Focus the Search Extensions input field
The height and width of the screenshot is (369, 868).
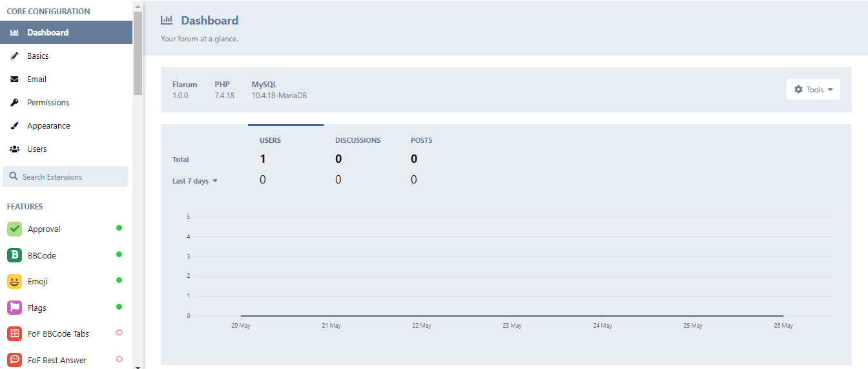(x=65, y=176)
